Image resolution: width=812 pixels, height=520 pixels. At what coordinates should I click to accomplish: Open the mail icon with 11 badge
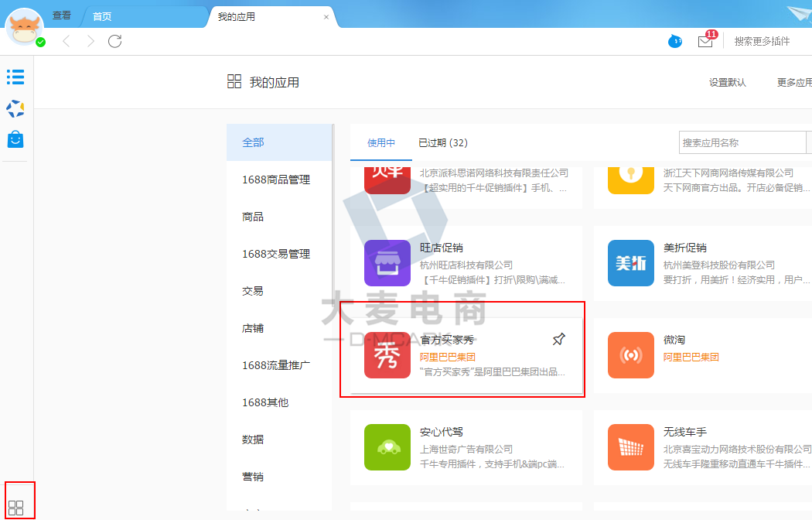pos(706,40)
